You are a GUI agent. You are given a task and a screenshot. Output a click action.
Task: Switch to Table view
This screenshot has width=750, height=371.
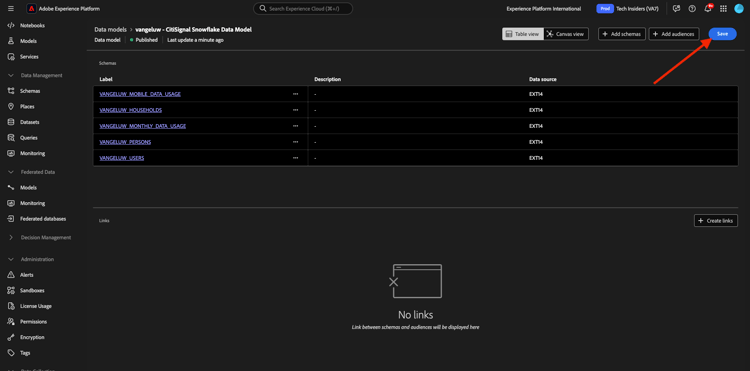pos(523,34)
